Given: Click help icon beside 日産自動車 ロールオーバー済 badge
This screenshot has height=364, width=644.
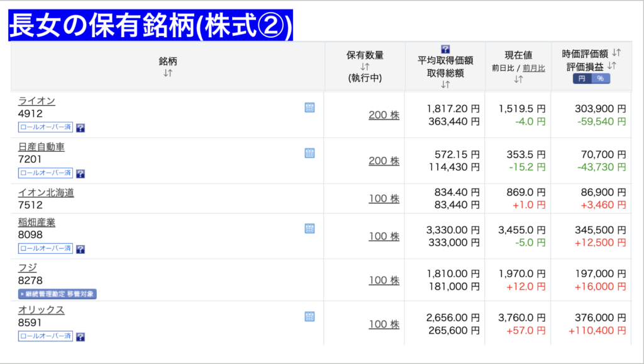Looking at the screenshot, I should point(80,174).
